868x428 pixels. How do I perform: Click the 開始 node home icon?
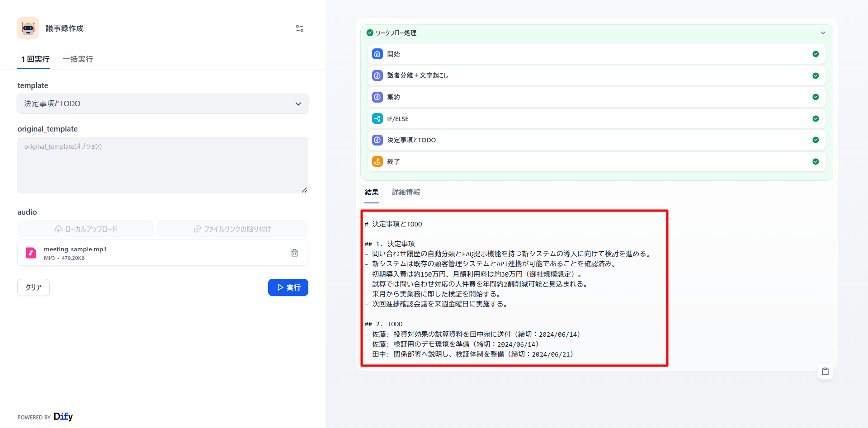[377, 54]
